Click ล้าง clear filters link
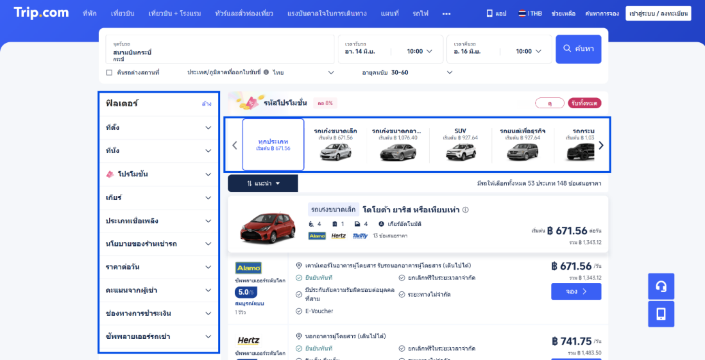Image resolution: width=705 pixels, height=360 pixels. tap(206, 104)
